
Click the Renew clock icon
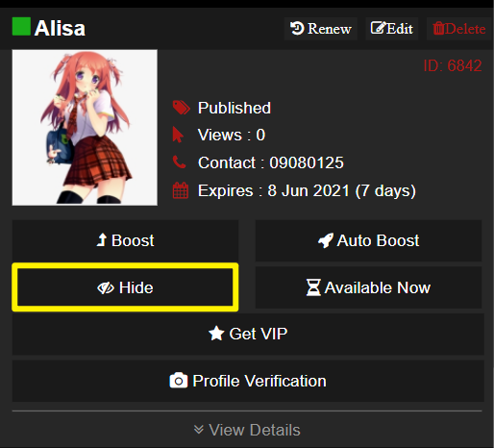point(297,28)
